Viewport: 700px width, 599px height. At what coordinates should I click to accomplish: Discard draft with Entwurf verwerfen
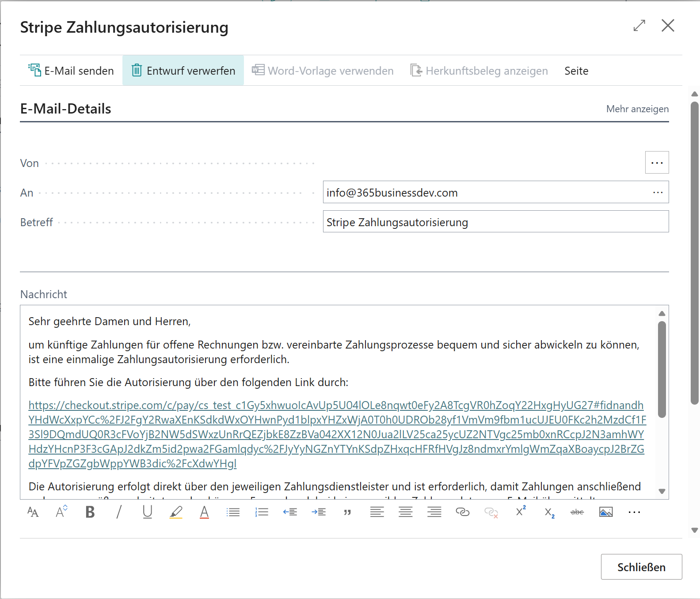183,71
